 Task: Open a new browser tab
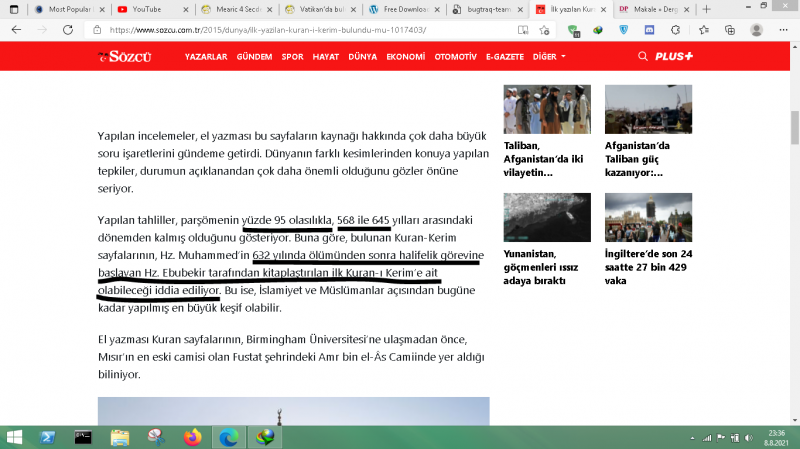click(706, 9)
